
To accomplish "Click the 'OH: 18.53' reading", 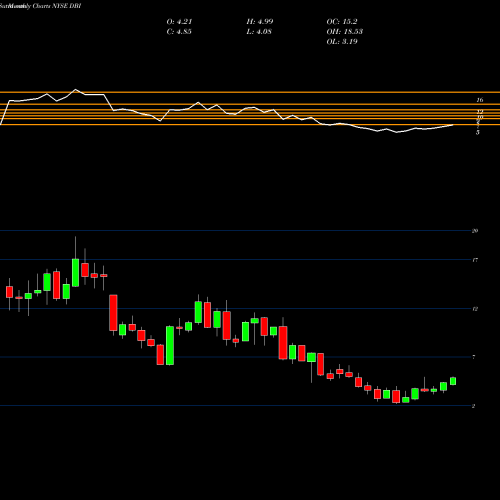I will pos(344,32).
